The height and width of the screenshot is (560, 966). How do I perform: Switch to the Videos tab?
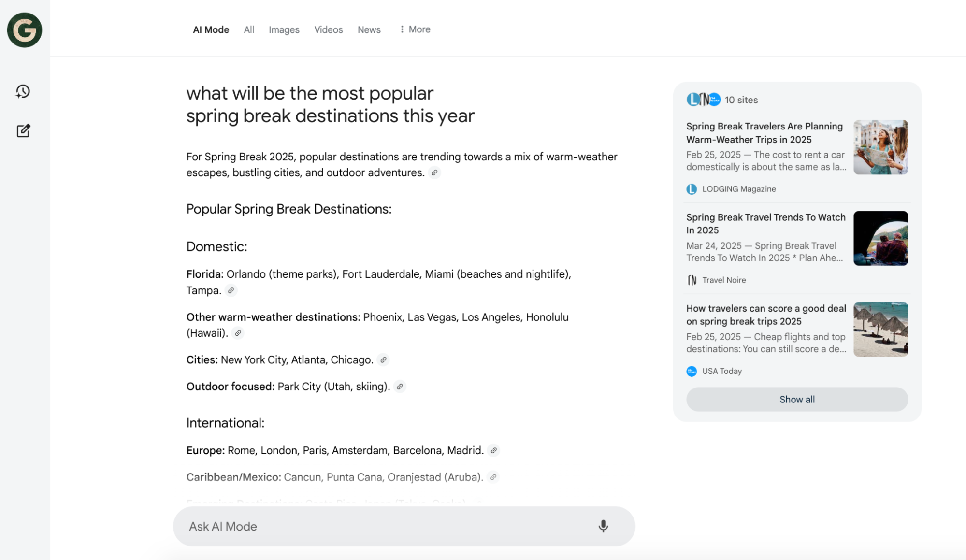329,29
